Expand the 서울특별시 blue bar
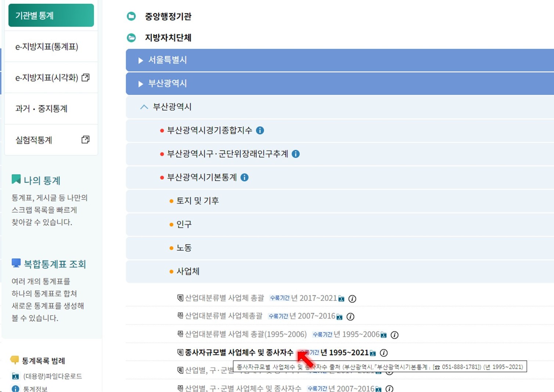Viewport: 554px width, 392px height. [340, 60]
